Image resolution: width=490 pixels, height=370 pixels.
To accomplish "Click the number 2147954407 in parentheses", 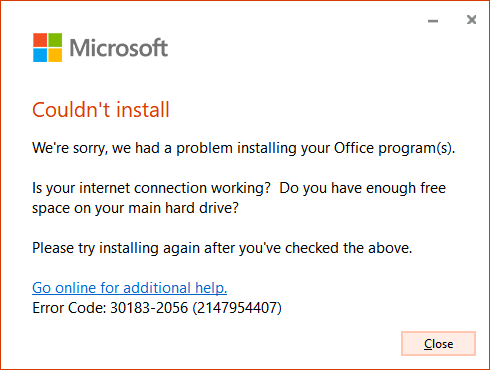I will [237, 308].
